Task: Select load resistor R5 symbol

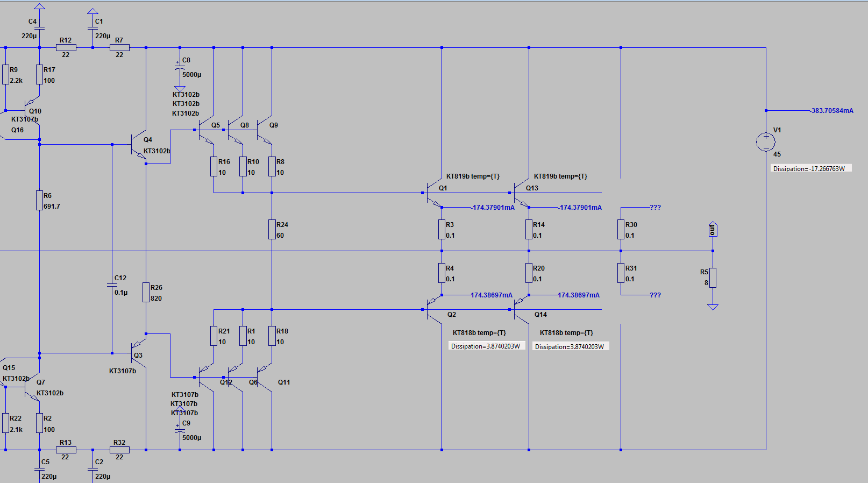Action: (713, 278)
